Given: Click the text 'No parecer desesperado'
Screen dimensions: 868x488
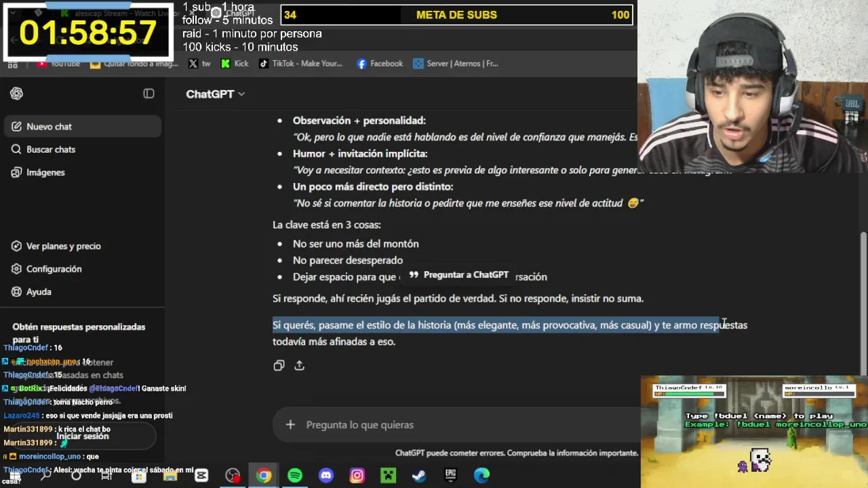Looking at the screenshot, I should [348, 260].
